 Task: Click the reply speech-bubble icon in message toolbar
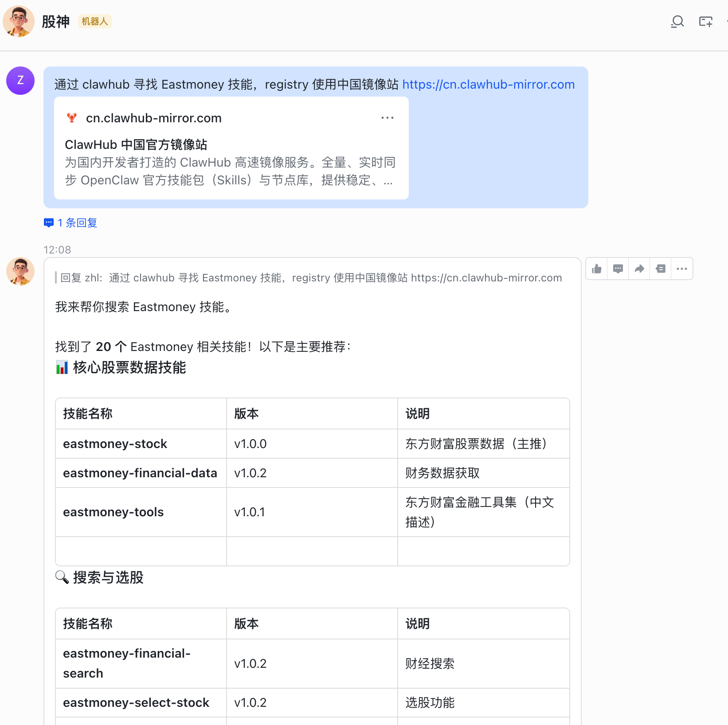pos(618,269)
